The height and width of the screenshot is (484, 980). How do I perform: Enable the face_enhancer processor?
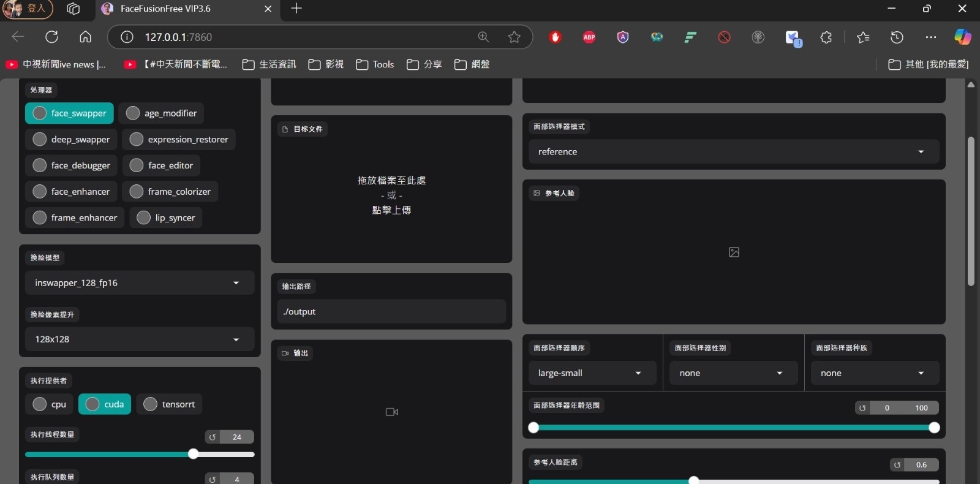click(x=40, y=192)
